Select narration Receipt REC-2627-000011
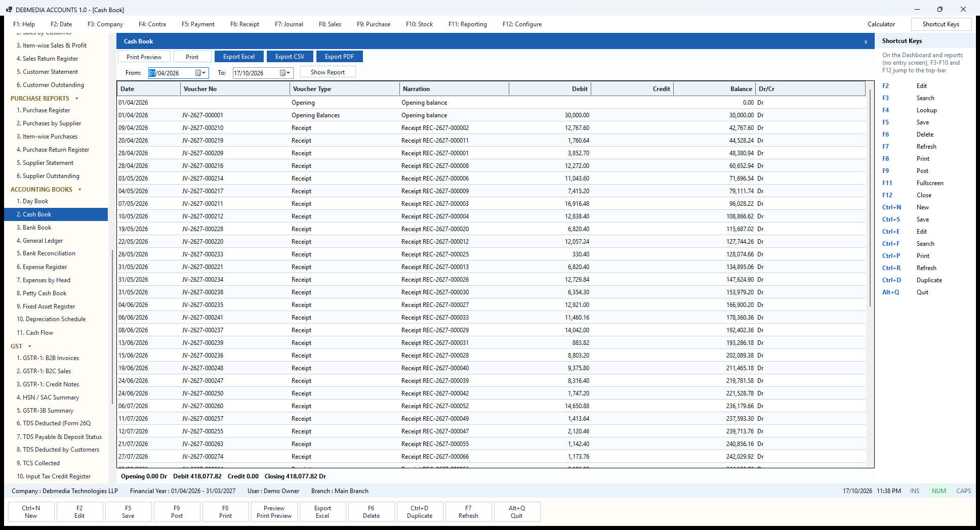The height and width of the screenshot is (530, 980). [x=435, y=141]
